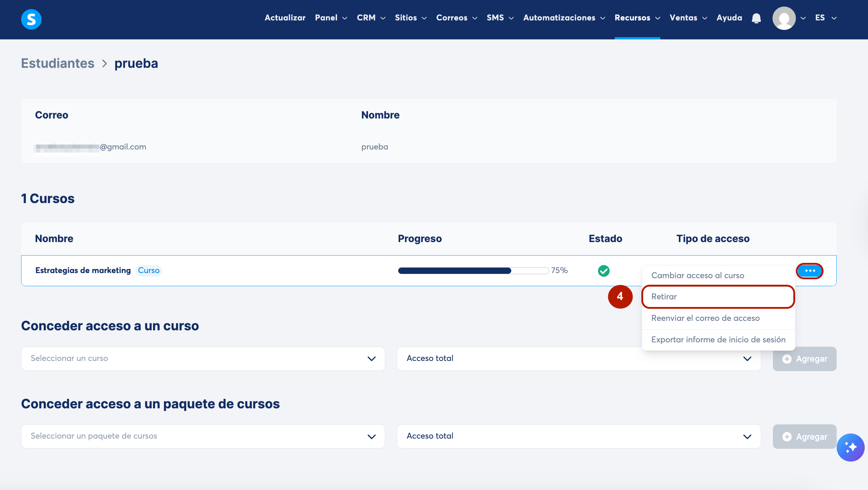Click the Systeme 'S' logo icon
The width and height of the screenshot is (868, 490).
[31, 19]
